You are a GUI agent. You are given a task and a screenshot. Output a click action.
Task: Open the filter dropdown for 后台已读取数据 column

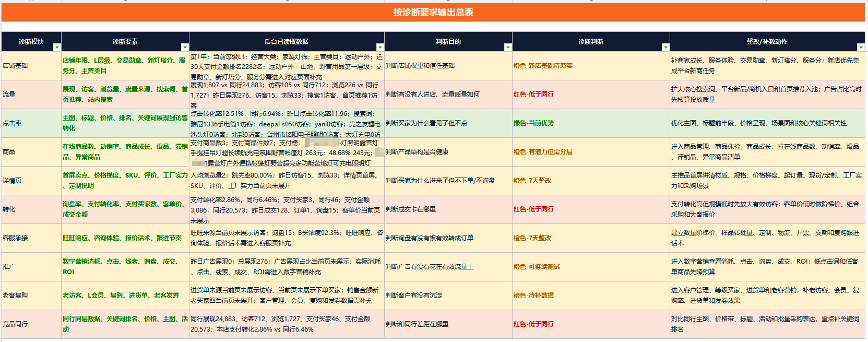(380, 48)
